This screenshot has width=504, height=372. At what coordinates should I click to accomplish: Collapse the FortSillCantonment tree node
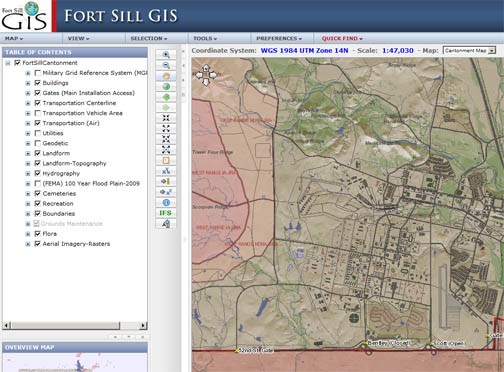click(8, 63)
